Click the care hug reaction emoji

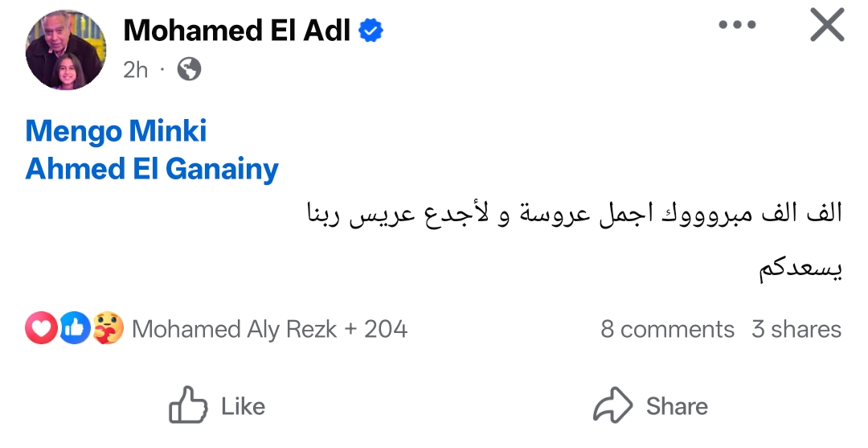[x=108, y=328]
